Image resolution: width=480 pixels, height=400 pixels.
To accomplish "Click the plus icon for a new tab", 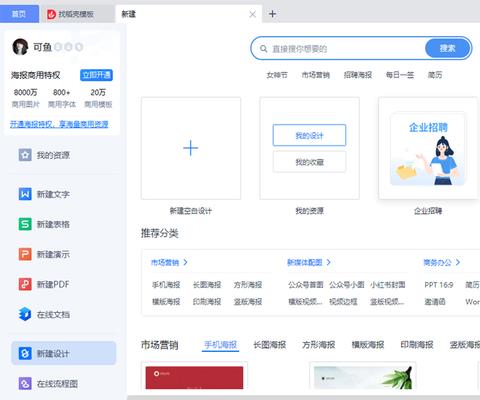I will tap(272, 14).
